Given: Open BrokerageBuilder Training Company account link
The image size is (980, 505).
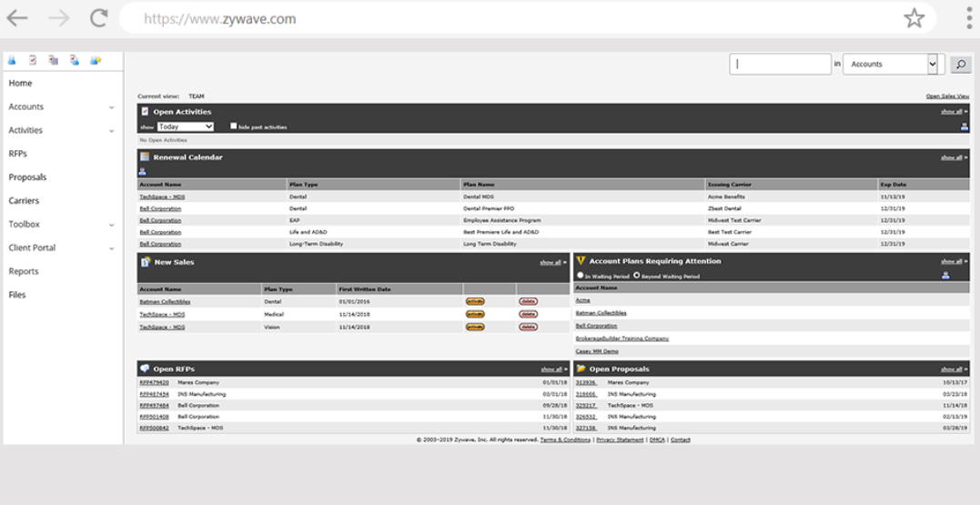Looking at the screenshot, I should pos(621,338).
